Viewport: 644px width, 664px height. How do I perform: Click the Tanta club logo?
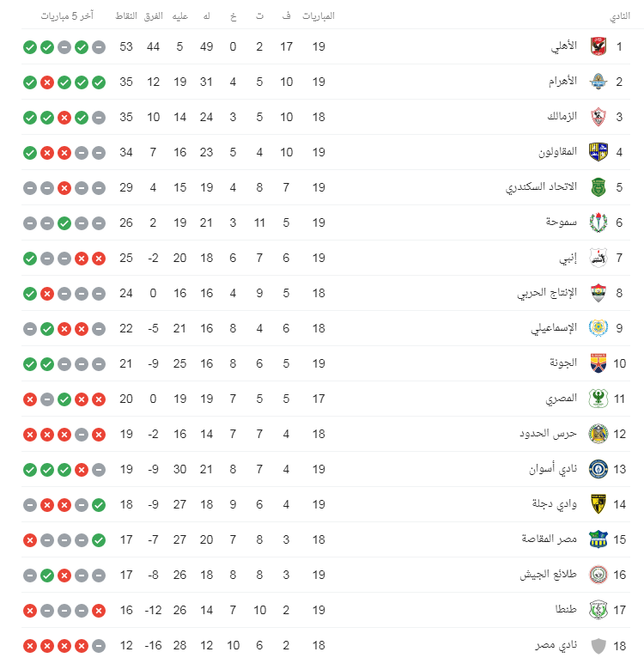598,610
